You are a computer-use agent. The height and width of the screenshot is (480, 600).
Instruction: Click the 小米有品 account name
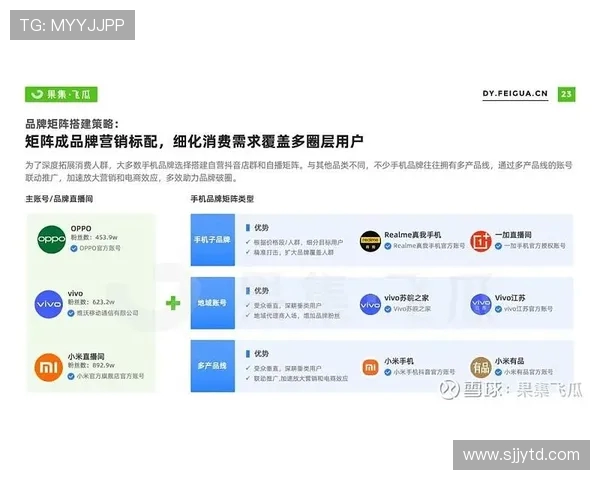click(x=509, y=361)
